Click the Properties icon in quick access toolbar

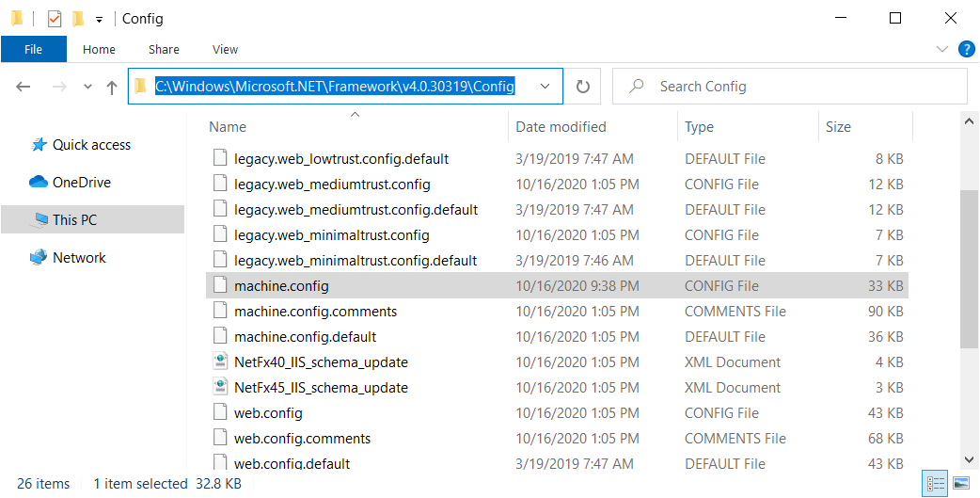click(55, 18)
